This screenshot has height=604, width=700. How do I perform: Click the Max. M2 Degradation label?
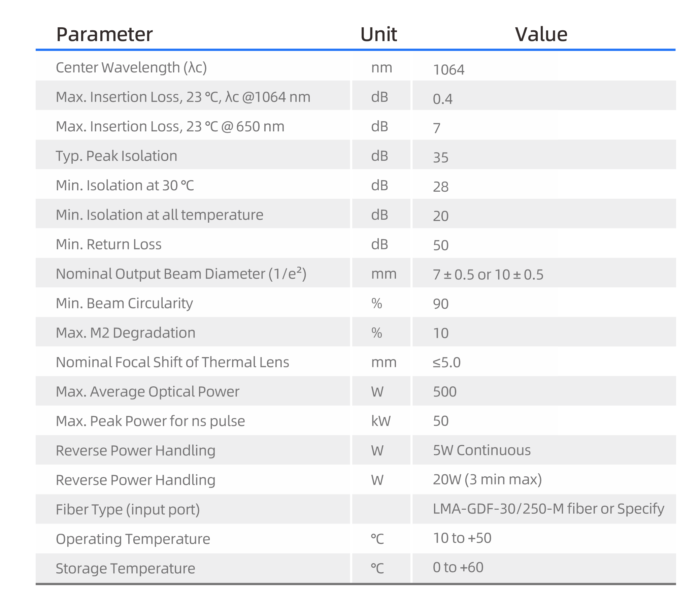pyautogui.click(x=125, y=333)
